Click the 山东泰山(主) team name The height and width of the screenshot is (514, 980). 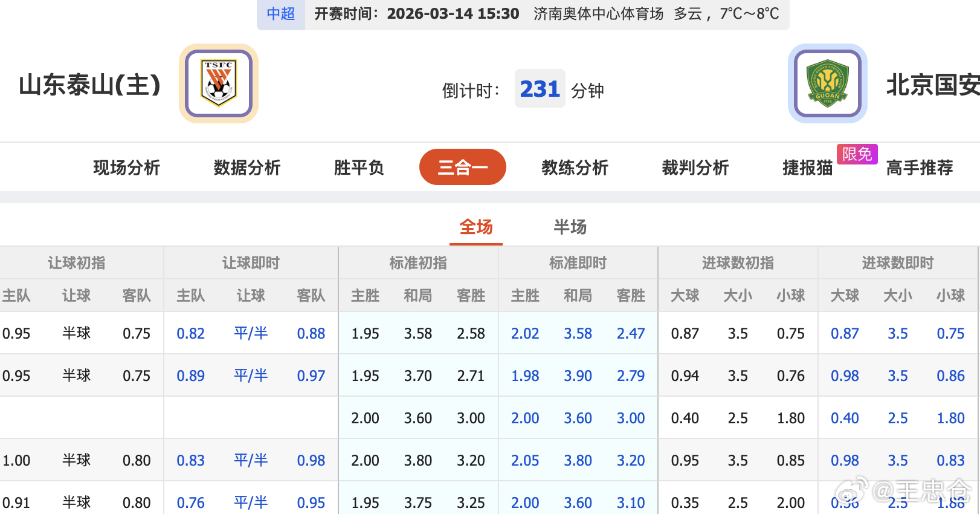[x=90, y=85]
